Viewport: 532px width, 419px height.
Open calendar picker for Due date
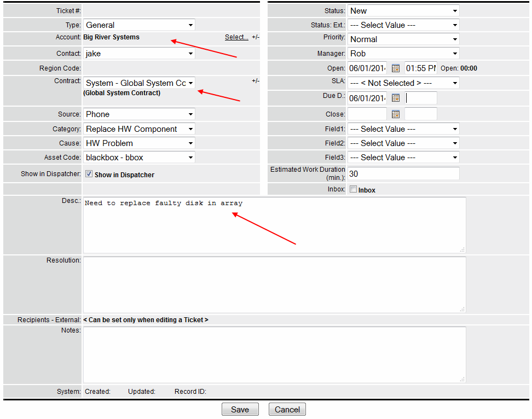[396, 98]
